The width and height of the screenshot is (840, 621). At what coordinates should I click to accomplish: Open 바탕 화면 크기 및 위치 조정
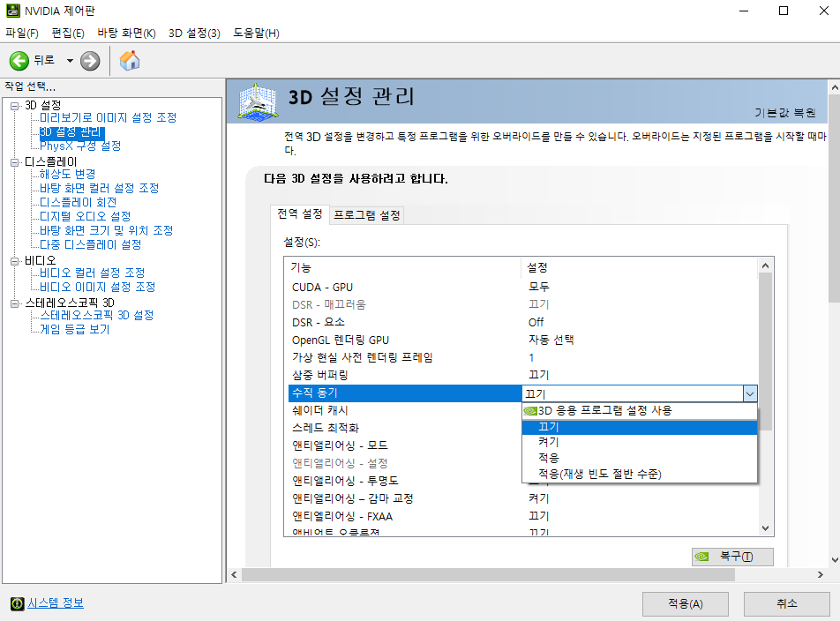coord(106,230)
